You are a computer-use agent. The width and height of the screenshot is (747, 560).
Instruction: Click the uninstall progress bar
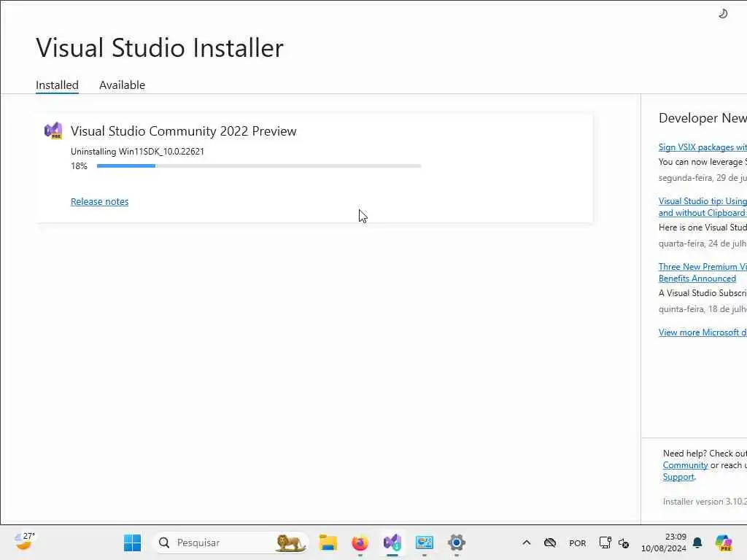tap(259, 166)
